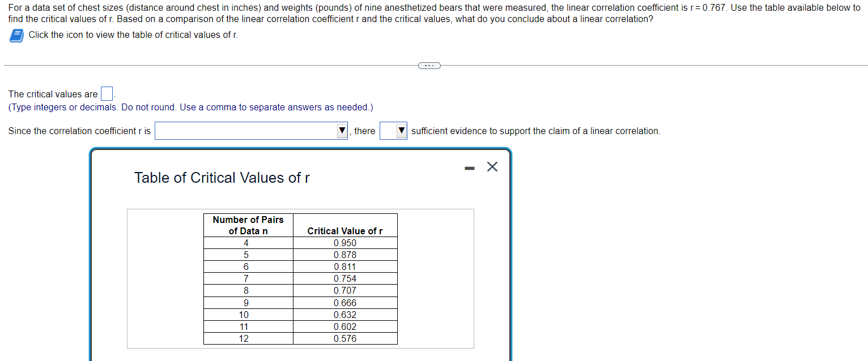Image resolution: width=868 pixels, height=361 pixels.
Task: Select the row for n equals 12
Action: (x=248, y=338)
